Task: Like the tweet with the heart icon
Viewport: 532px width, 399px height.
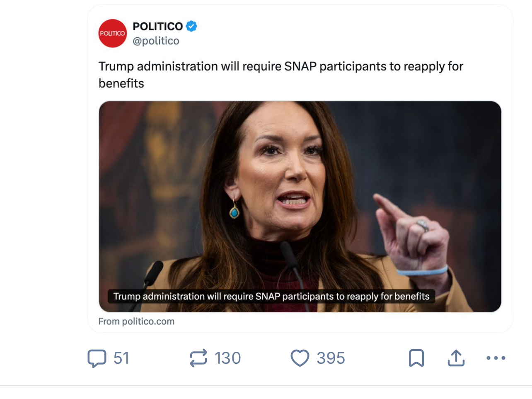Action: click(x=300, y=358)
